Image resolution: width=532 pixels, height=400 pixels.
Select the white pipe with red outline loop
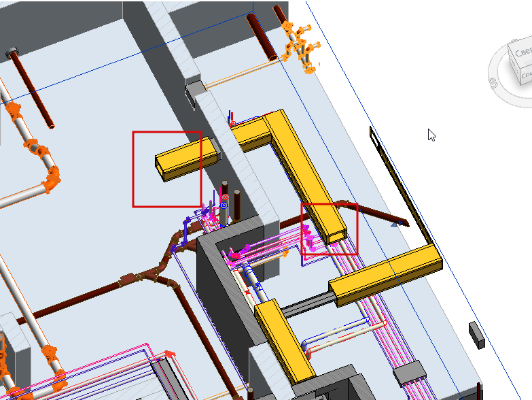346,340
